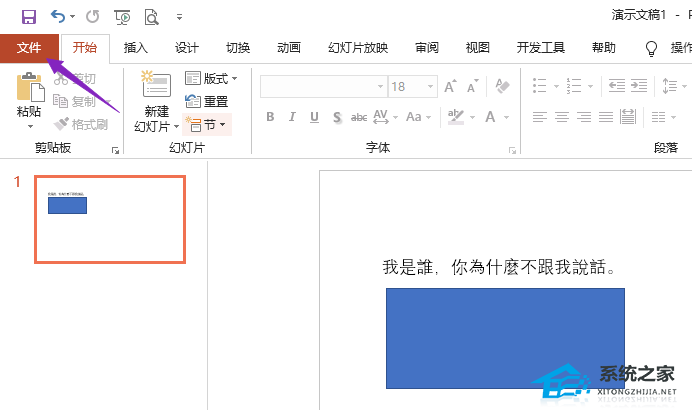Expand the 新建幻灯片 dropdown arrow
Screen dimensions: 692x410
pos(176,127)
